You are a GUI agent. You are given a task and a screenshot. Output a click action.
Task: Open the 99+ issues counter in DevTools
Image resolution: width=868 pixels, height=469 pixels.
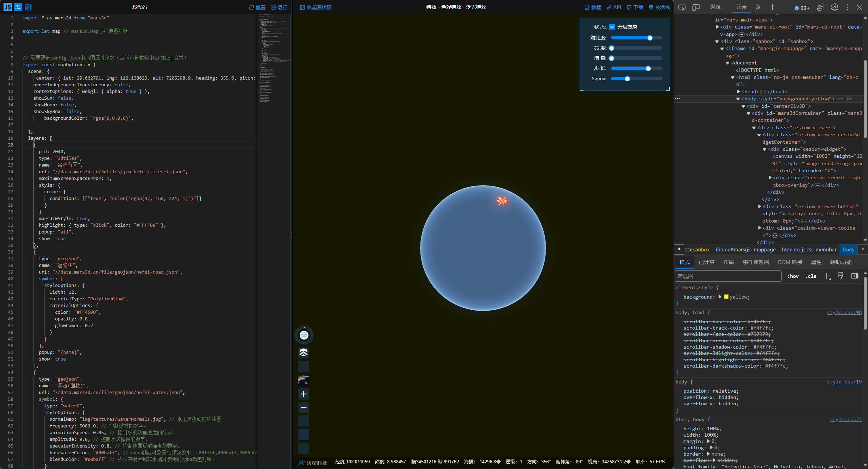(x=802, y=8)
